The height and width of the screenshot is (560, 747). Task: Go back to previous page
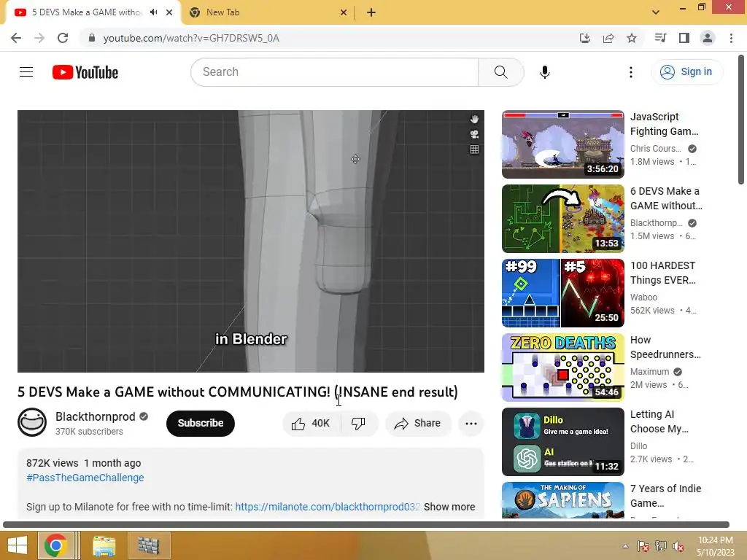pos(16,38)
